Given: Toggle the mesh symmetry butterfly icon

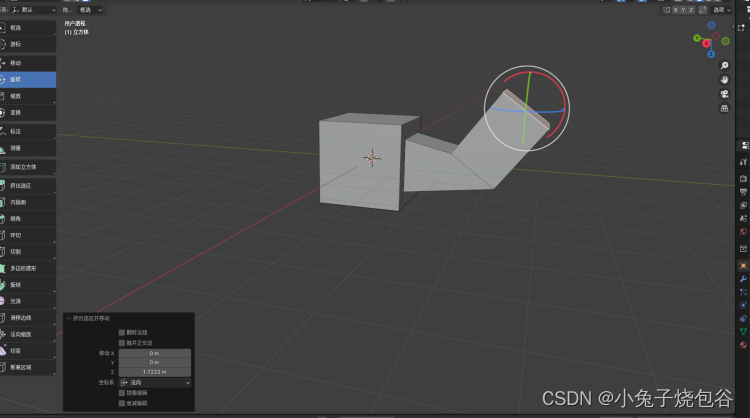Looking at the screenshot, I should tap(666, 10).
